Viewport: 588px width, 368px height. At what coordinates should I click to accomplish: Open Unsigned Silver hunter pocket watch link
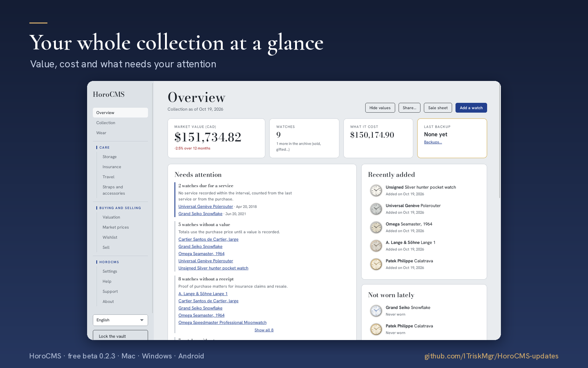[214, 268]
